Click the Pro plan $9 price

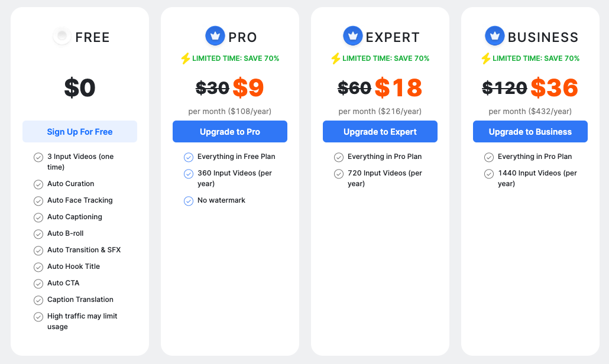pos(248,88)
